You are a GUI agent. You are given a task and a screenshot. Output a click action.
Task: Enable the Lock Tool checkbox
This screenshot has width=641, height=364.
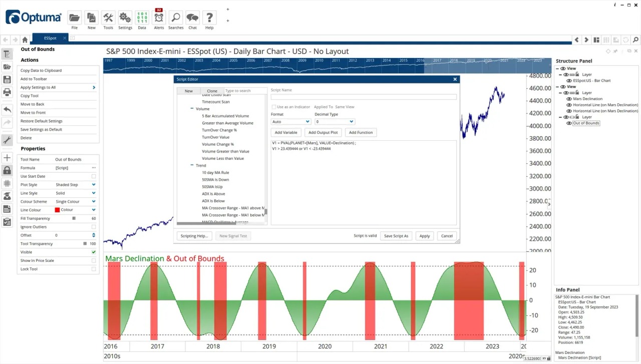[94, 269]
